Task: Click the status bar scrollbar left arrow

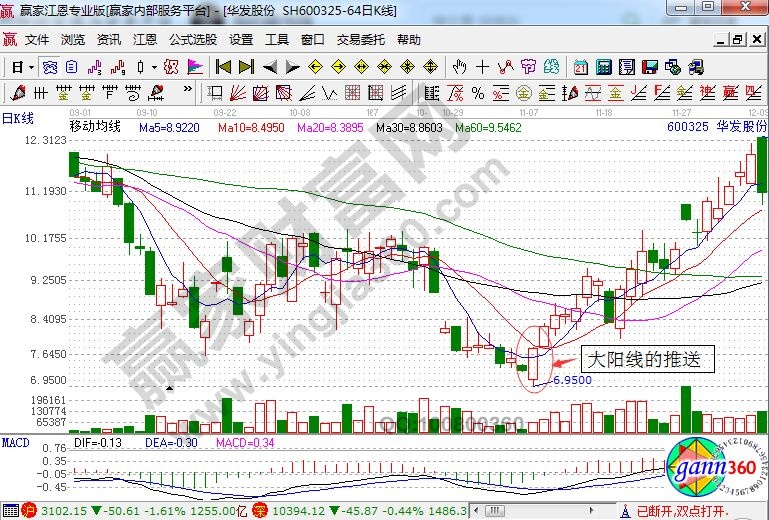Action: (476, 510)
